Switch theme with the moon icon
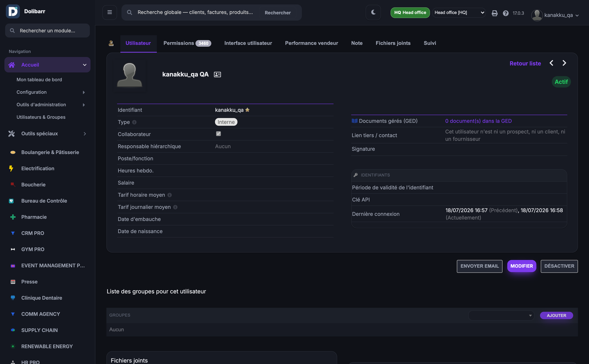Screen dimensions: 589x364 (x=373, y=12)
